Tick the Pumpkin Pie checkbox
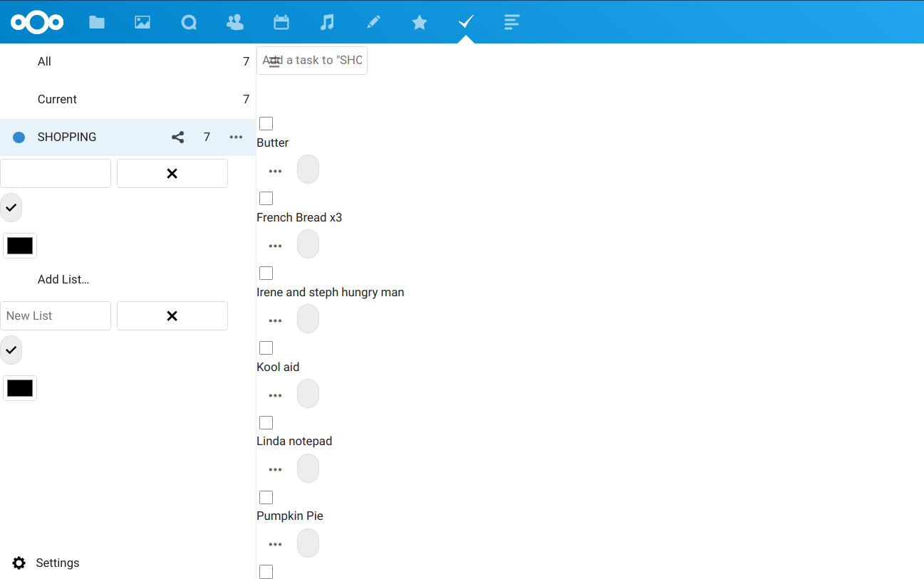Viewport: 924px width, 579px height. point(266,497)
